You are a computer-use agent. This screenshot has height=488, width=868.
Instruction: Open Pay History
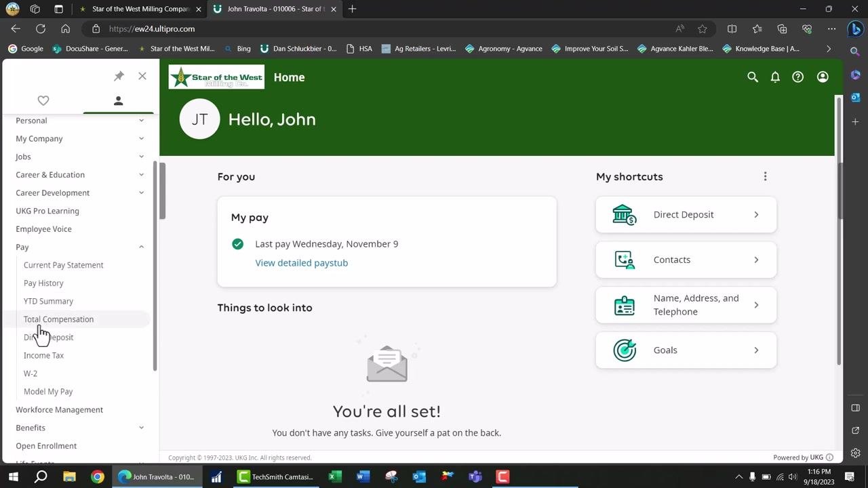pyautogui.click(x=43, y=283)
